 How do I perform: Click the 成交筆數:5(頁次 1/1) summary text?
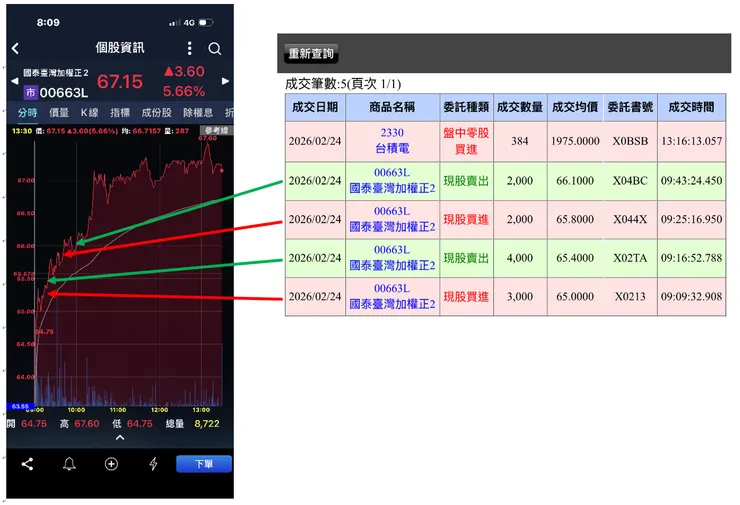point(343,84)
